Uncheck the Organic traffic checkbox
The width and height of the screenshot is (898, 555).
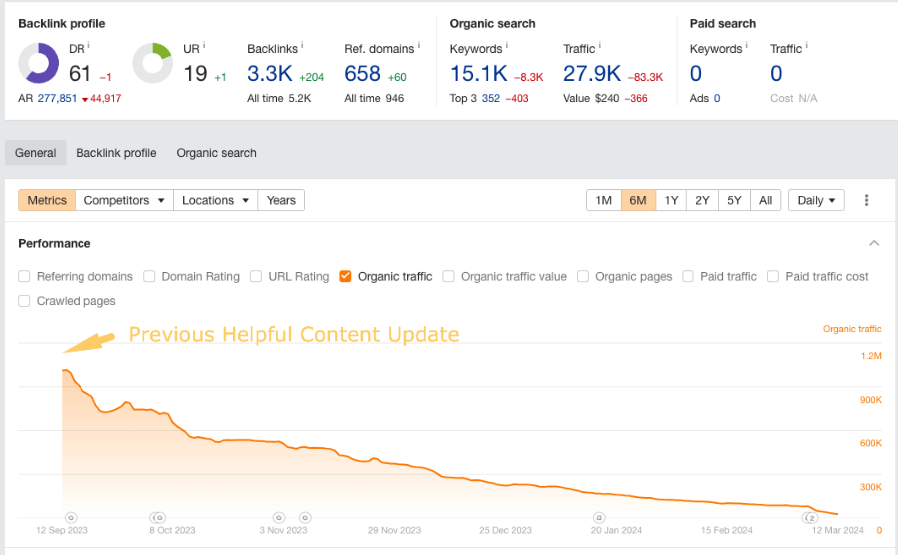pos(345,277)
